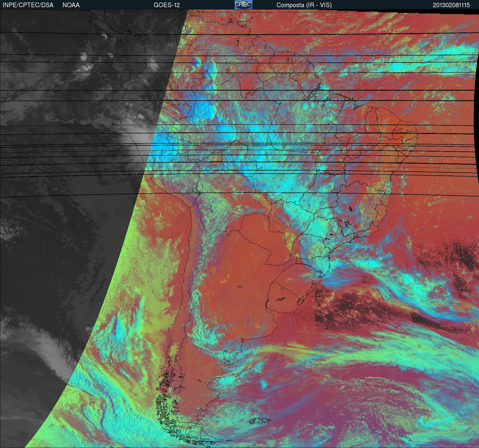Click the Composta (IR - VIS) title
479x448 pixels.
click(304, 5)
